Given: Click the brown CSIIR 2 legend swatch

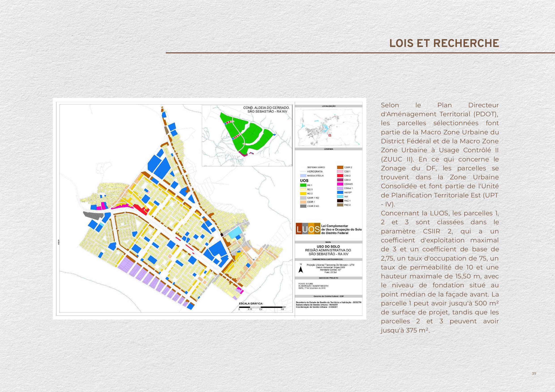Looking at the screenshot, I should (x=340, y=167).
